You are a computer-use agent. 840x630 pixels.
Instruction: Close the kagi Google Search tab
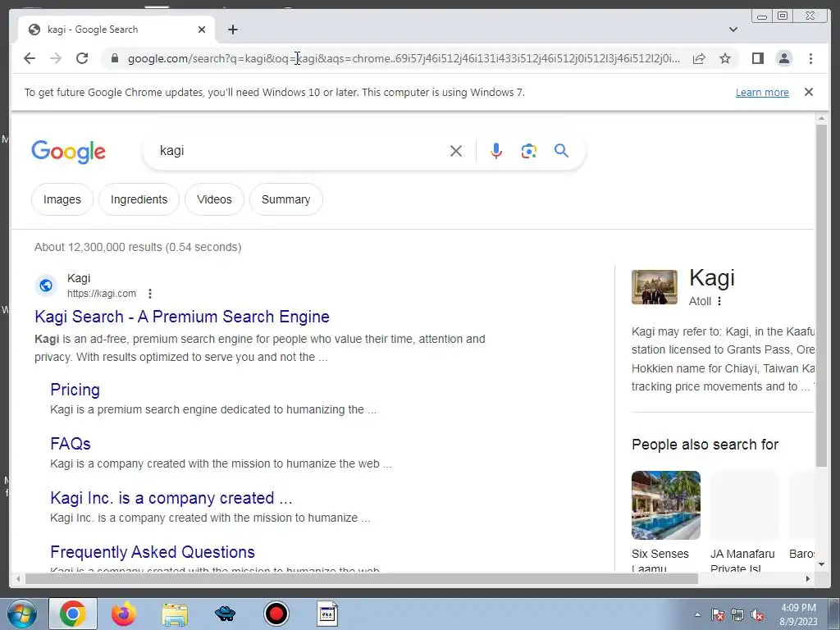click(x=202, y=30)
